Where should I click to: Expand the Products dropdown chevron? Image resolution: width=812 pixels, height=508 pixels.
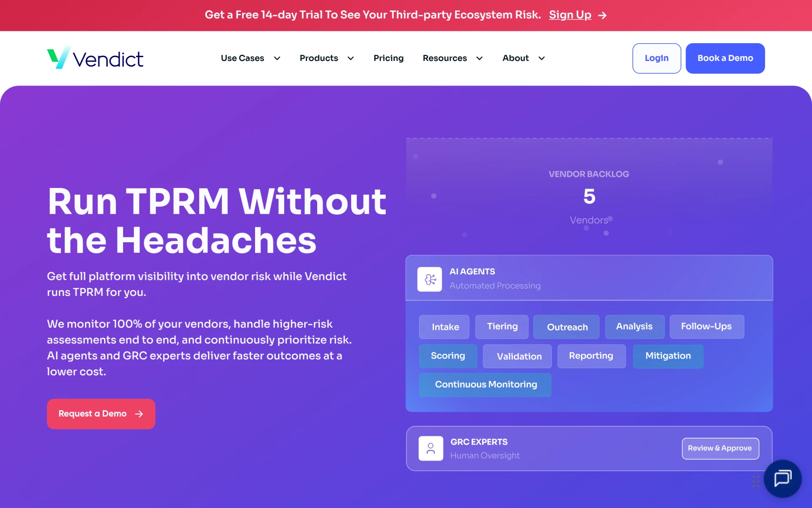tap(351, 58)
